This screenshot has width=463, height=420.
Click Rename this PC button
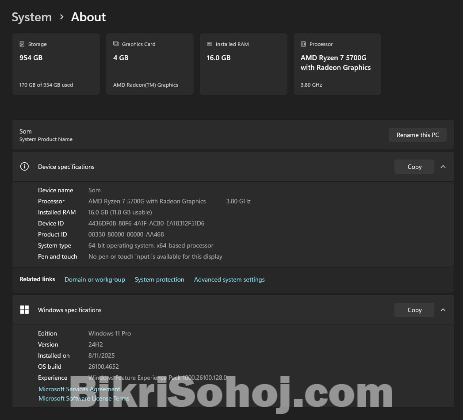point(418,135)
